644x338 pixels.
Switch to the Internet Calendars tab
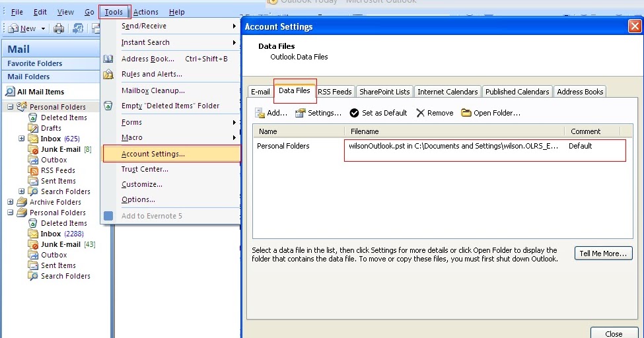click(448, 92)
